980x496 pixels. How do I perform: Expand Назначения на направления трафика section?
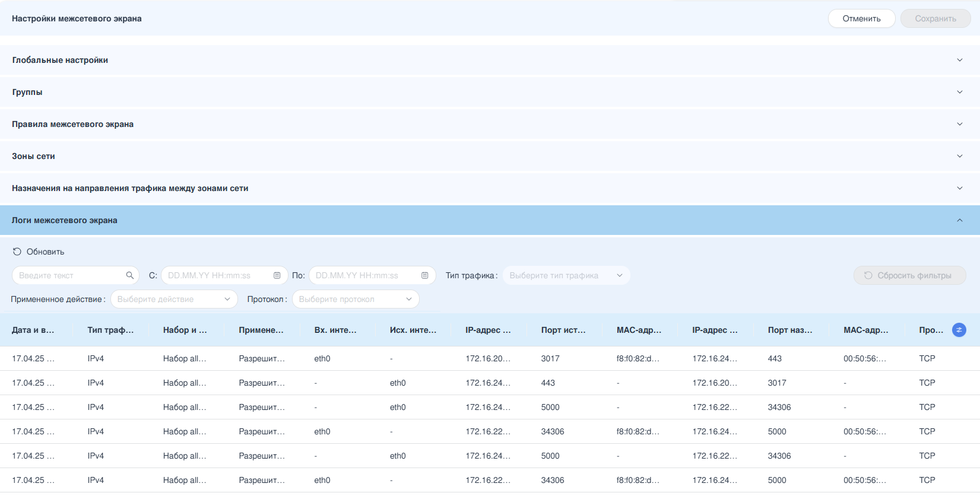point(959,188)
